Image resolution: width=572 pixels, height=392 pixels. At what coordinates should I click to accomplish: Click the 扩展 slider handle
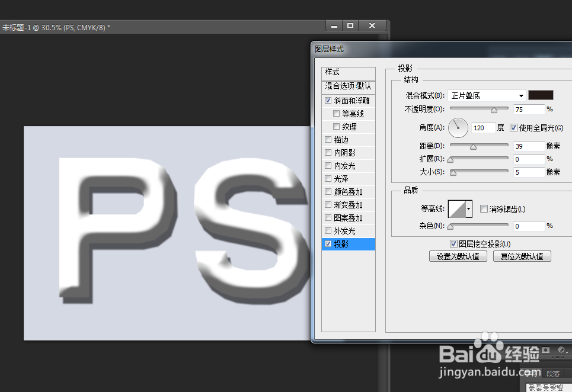pyautogui.click(x=450, y=160)
